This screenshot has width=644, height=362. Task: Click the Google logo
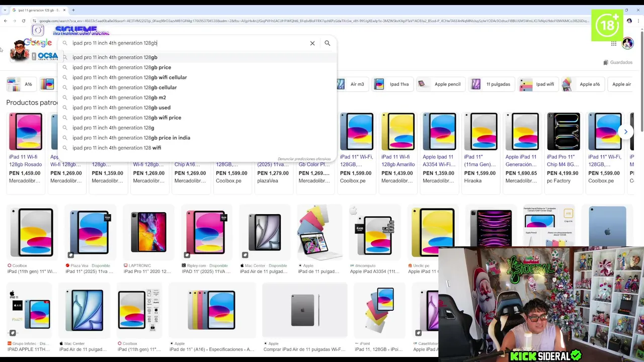pos(38,43)
